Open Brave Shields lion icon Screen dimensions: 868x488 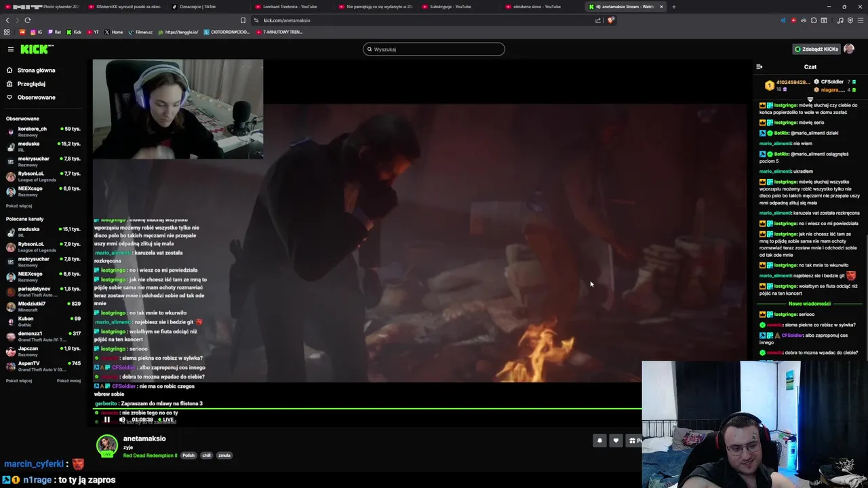pyautogui.click(x=610, y=20)
